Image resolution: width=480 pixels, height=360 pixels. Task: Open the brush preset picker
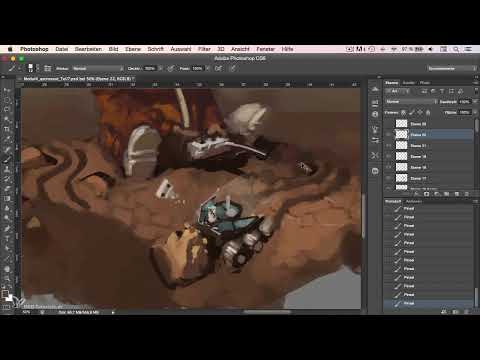[x=32, y=68]
